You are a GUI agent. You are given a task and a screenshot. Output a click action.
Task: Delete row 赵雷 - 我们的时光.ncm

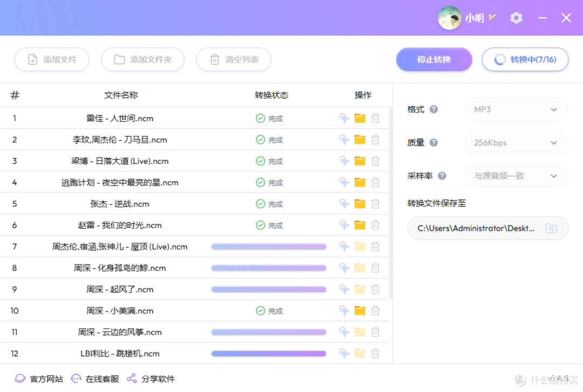375,225
